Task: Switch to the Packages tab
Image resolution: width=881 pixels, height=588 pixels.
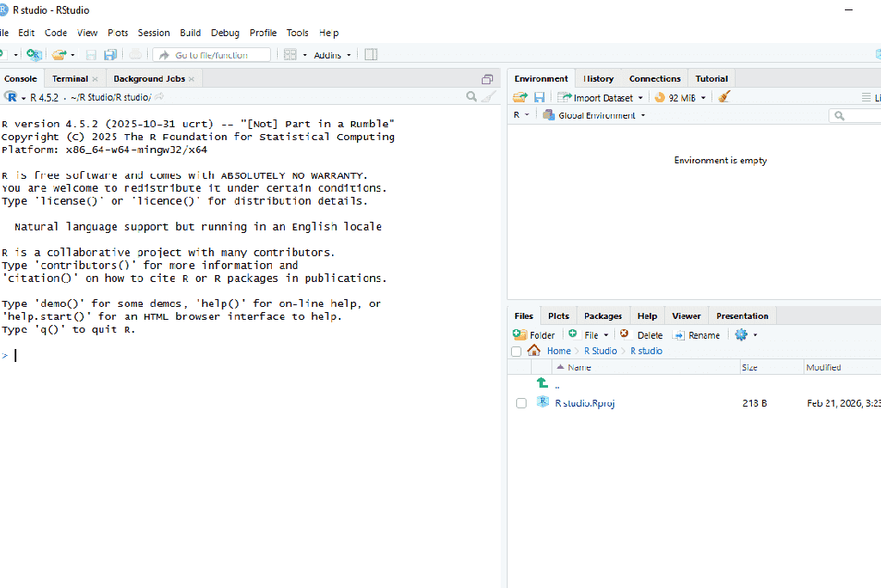Action: pyautogui.click(x=603, y=316)
